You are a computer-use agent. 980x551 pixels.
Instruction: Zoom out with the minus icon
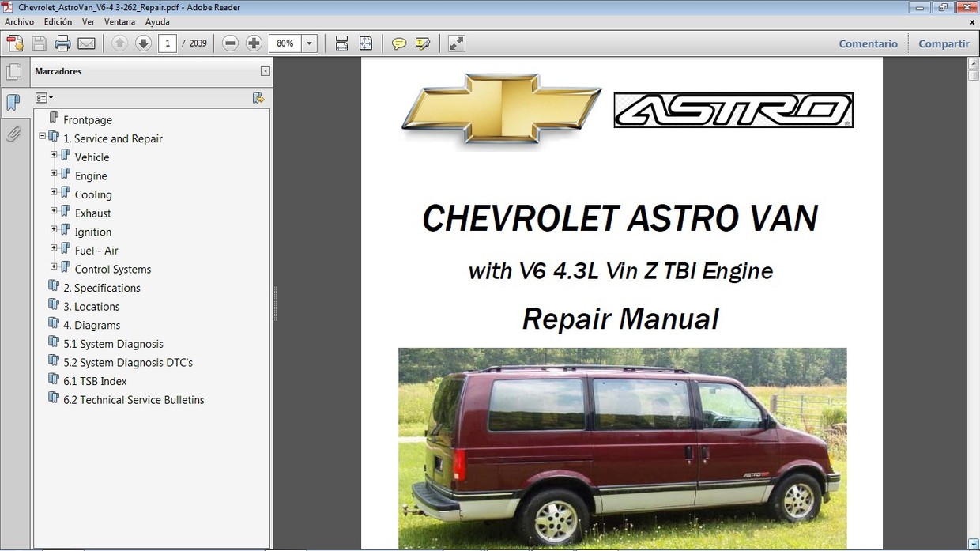coord(229,43)
